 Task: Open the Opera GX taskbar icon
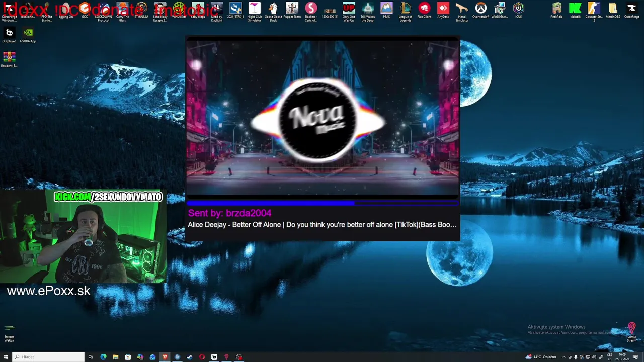202,357
